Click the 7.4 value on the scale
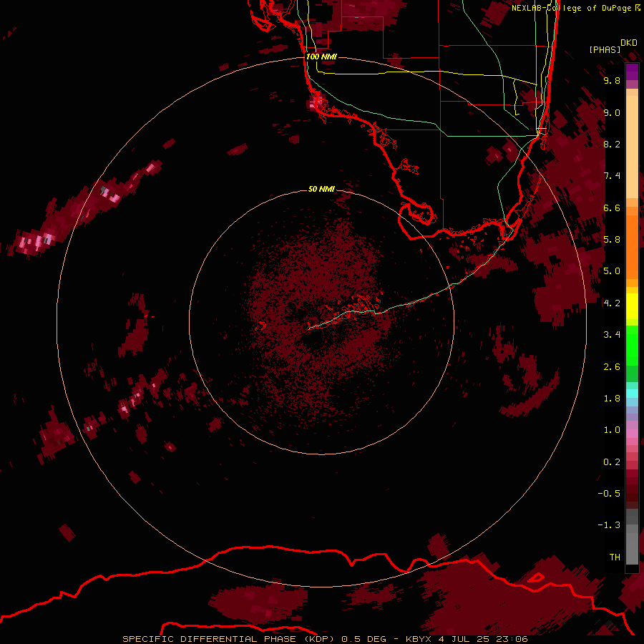Viewport: 644px width, 644px height. pos(612,176)
